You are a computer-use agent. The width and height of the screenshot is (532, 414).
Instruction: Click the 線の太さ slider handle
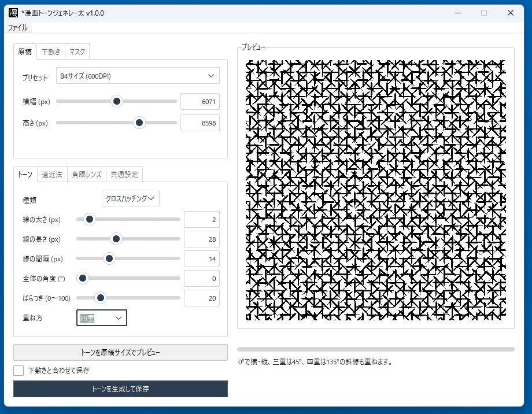(90, 219)
